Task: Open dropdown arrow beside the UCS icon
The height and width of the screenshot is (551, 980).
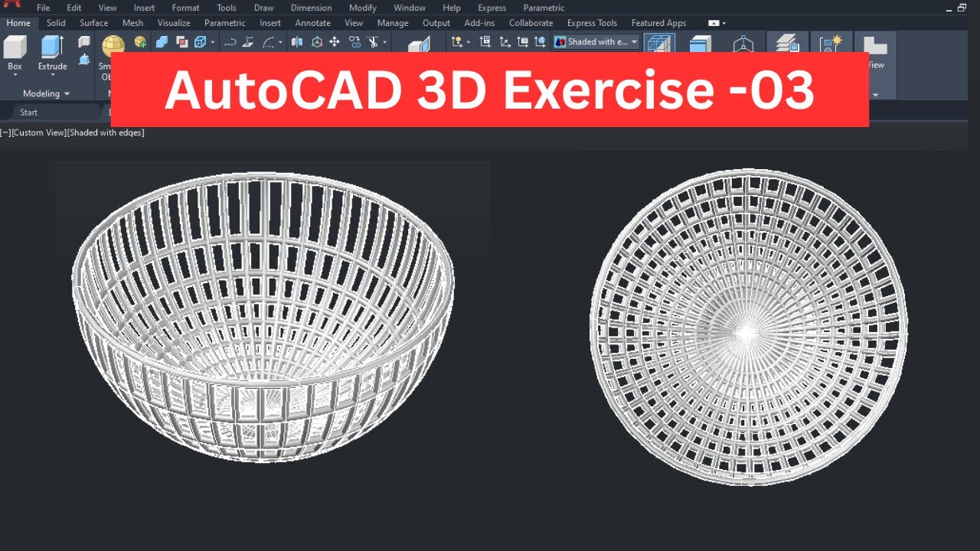Action: 469,42
